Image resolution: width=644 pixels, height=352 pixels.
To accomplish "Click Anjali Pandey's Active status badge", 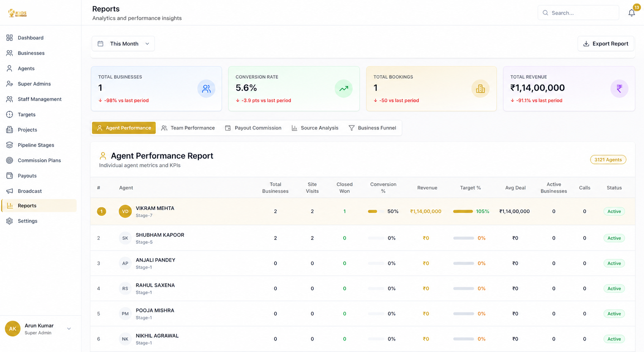I will (x=614, y=263).
